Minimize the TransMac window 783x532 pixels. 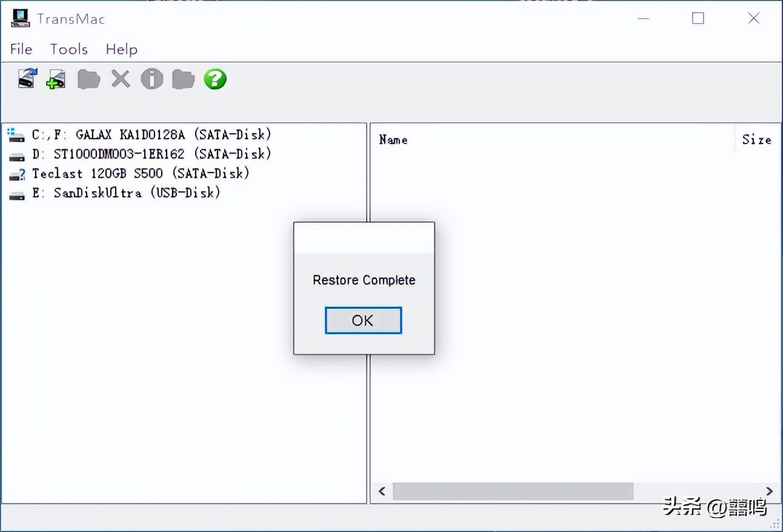(644, 18)
